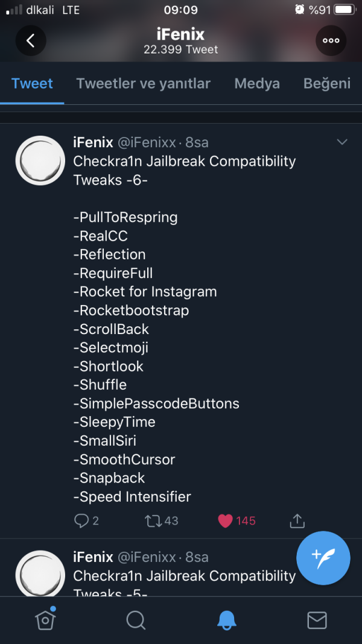Open direct messages envelope
The height and width of the screenshot is (644, 362).
pyautogui.click(x=317, y=620)
